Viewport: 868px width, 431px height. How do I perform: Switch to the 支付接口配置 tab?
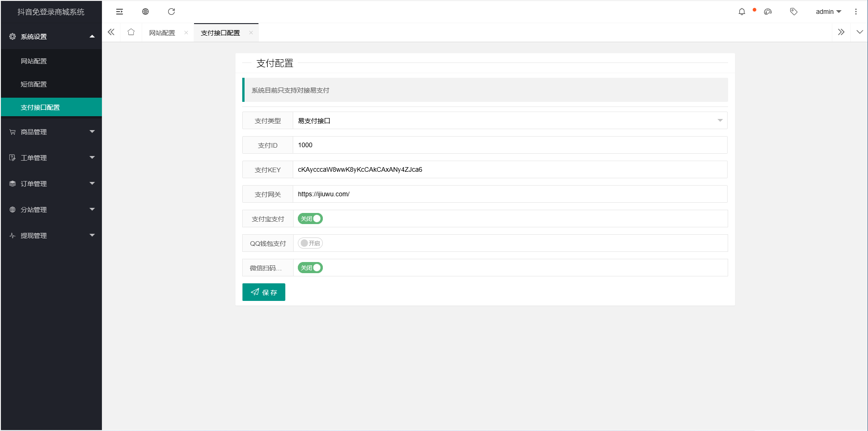(220, 33)
